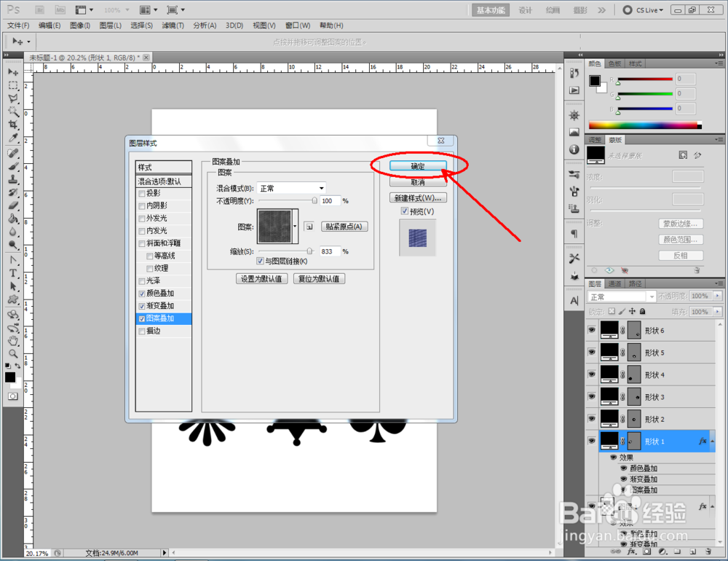Click 复位为默认值 button
Viewport: 728px width, 561px height.
(x=319, y=278)
